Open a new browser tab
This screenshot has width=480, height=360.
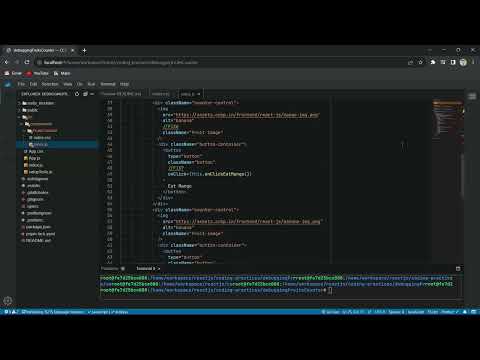tap(84, 50)
